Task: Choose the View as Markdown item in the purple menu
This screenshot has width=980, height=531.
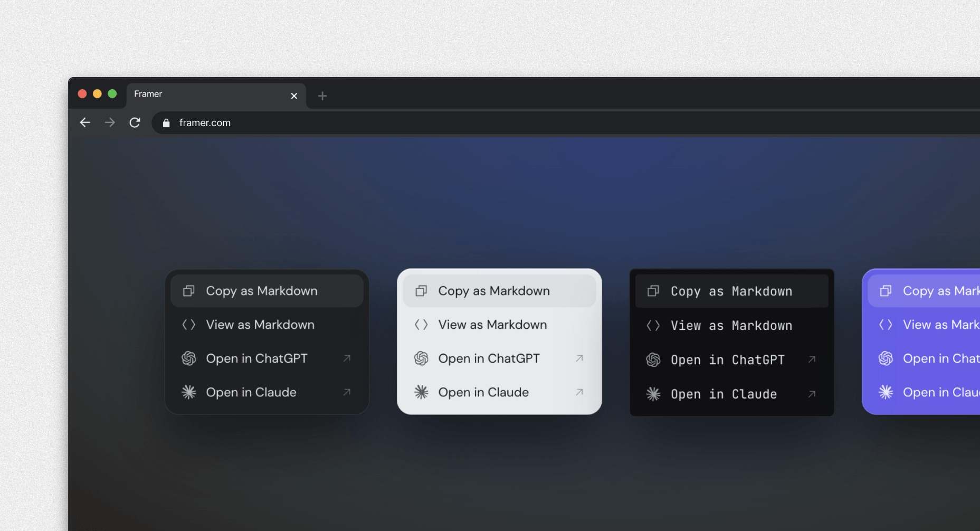Action: pos(924,325)
